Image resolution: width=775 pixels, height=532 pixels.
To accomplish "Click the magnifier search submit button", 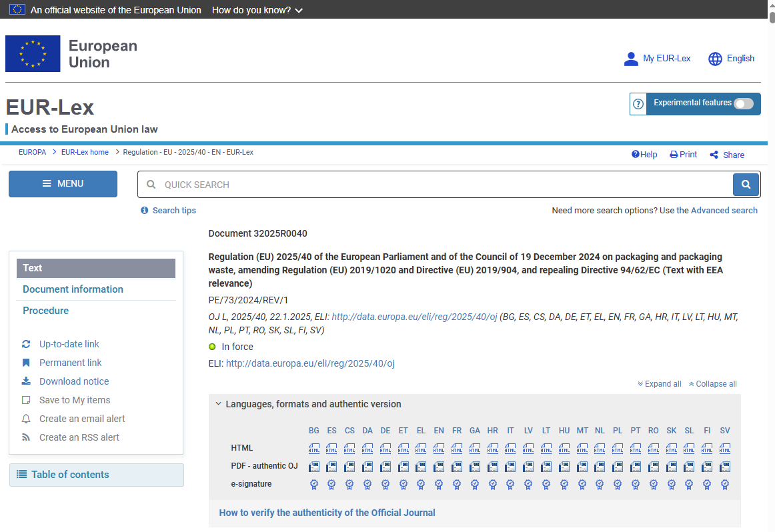I will (746, 184).
